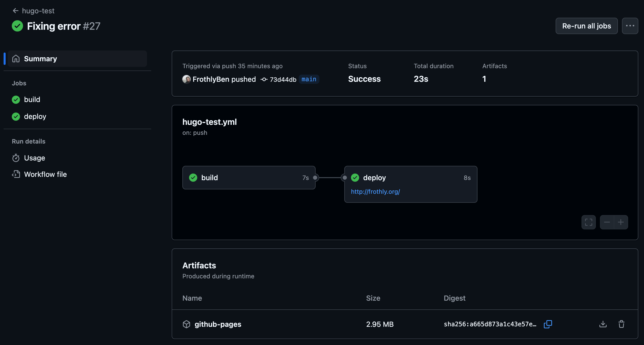Click the green success check by Fixing error
This screenshot has height=345, width=644.
(17, 26)
